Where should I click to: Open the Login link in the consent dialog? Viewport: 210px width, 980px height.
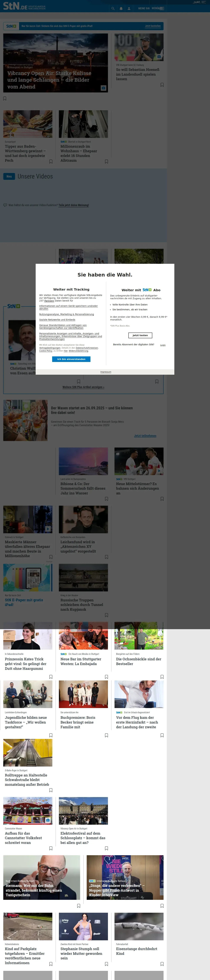pos(163,345)
